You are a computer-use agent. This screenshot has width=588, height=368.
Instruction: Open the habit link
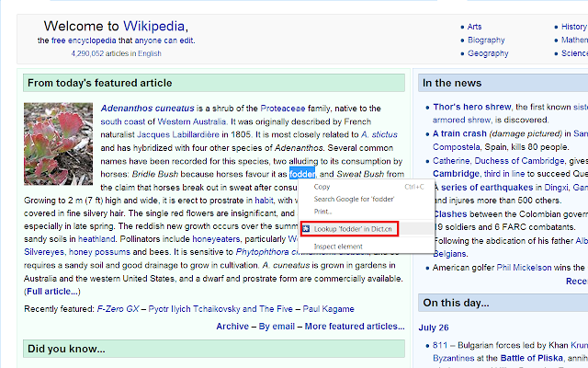(x=264, y=201)
